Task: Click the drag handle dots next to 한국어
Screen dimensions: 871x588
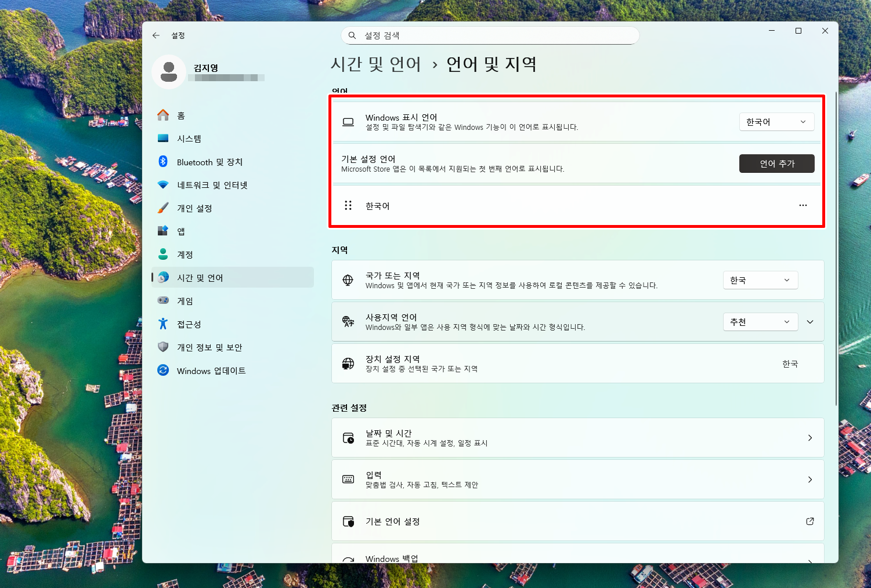Action: coord(348,205)
